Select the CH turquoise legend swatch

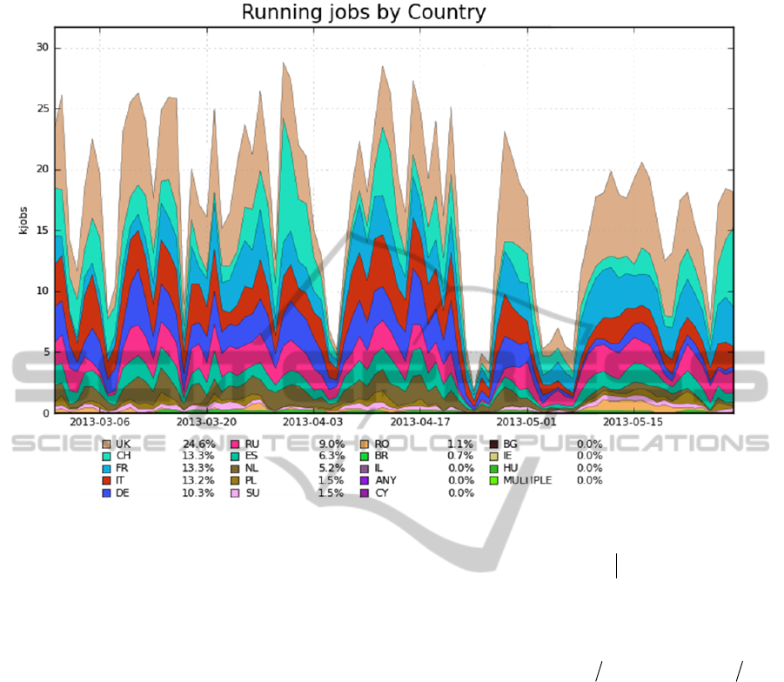tap(107, 456)
